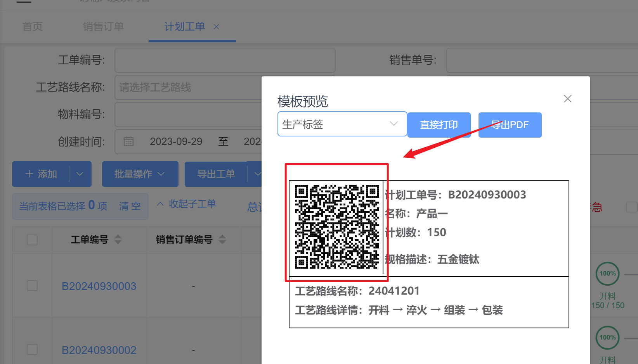The height and width of the screenshot is (364, 638).
Task: Click the 添加 button
Action: coord(41,174)
